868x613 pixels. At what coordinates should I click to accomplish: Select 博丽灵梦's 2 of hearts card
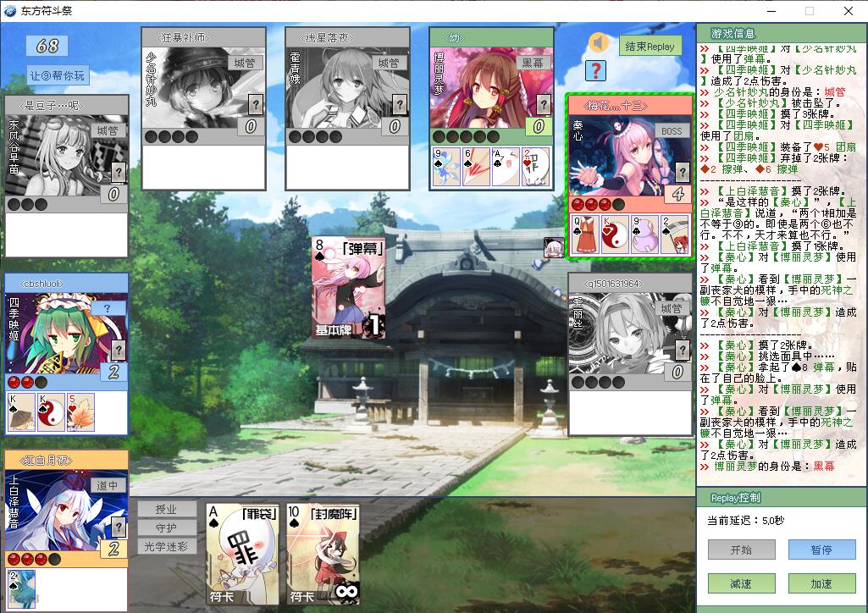pos(536,166)
